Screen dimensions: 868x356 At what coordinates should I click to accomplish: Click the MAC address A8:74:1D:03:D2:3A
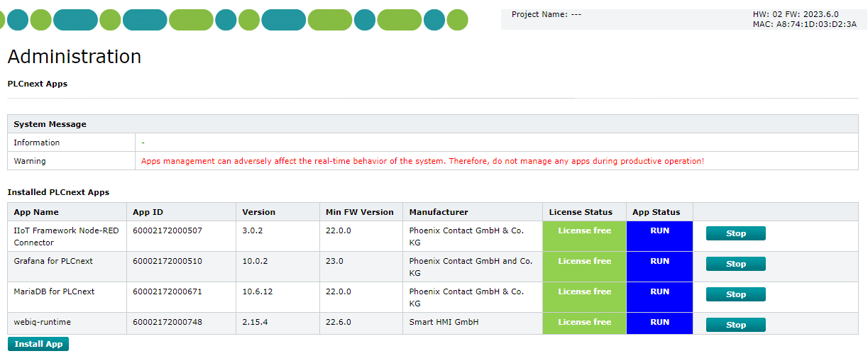point(805,24)
